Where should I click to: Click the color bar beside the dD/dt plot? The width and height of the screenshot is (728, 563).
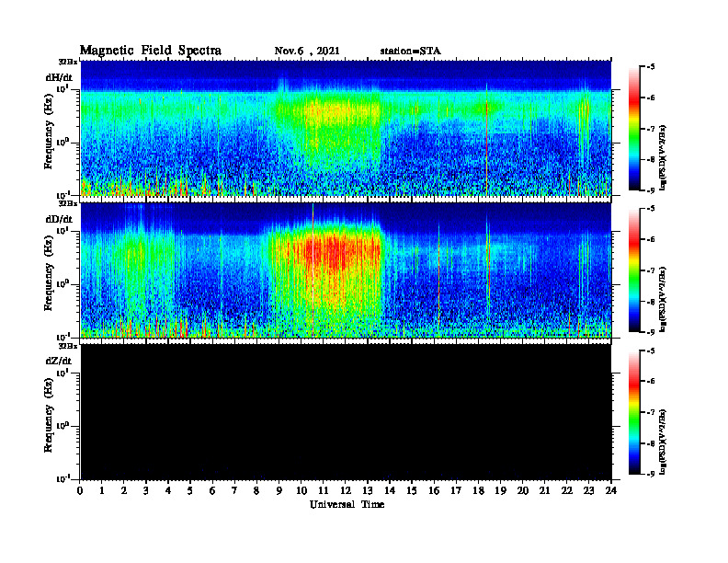[x=634, y=270]
